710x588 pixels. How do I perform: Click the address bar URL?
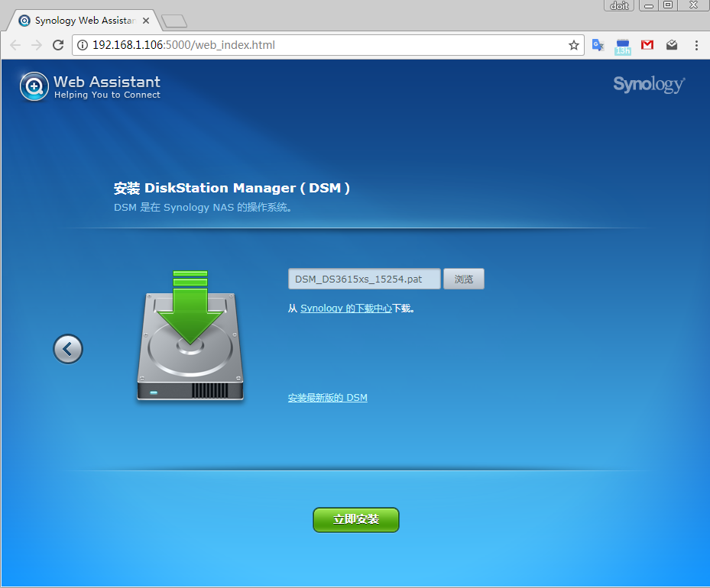[183, 45]
